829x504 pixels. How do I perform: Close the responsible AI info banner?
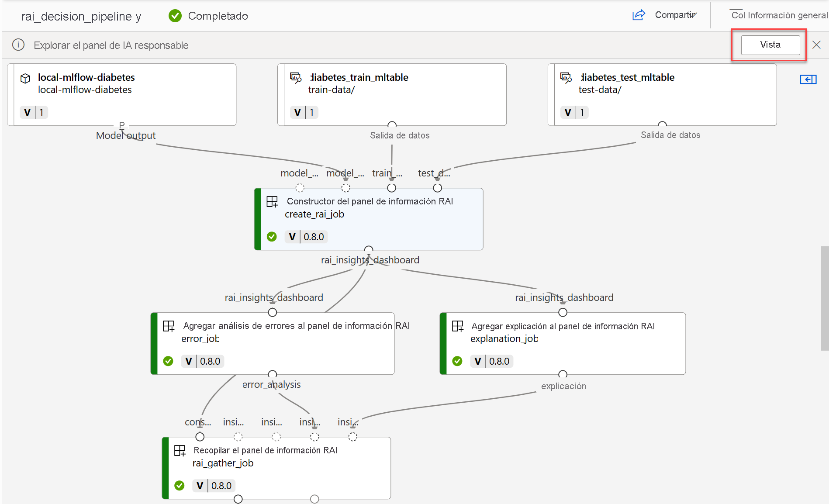[x=816, y=45]
